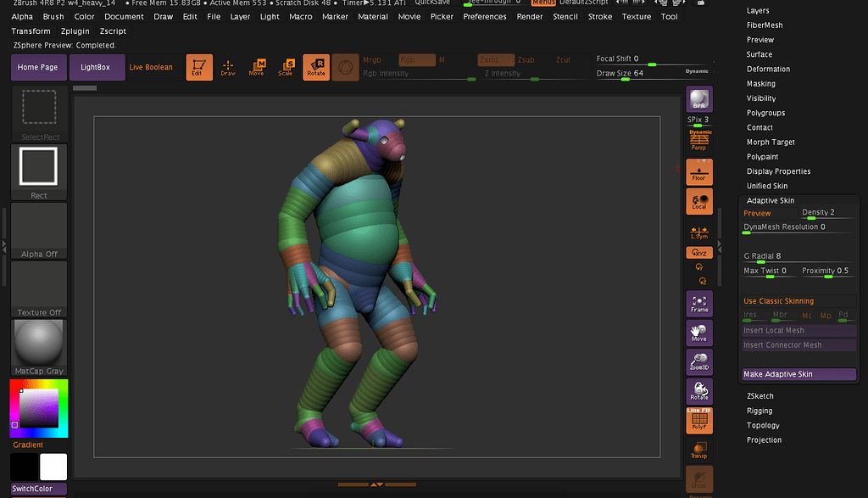The height and width of the screenshot is (498, 868).
Task: Open the Render menu
Action: tap(529, 16)
